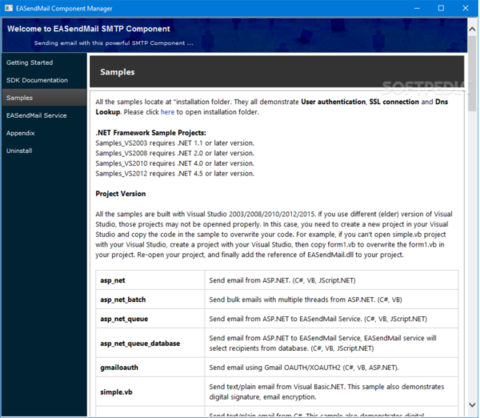Image resolution: width=480 pixels, height=418 pixels.
Task: Click the vertical scrollbar thumb
Action: pos(472,73)
